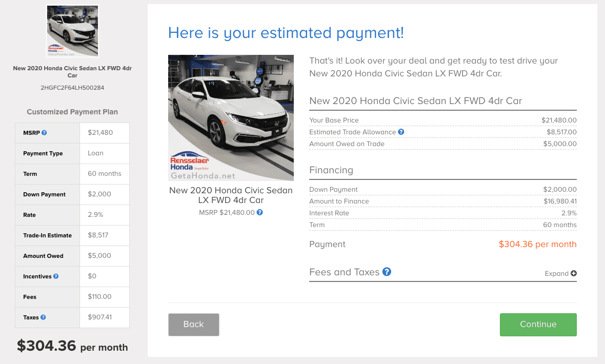Screen dimensions: 605x364
Task: Click the Payment Type value Loan
Action: coord(95,153)
